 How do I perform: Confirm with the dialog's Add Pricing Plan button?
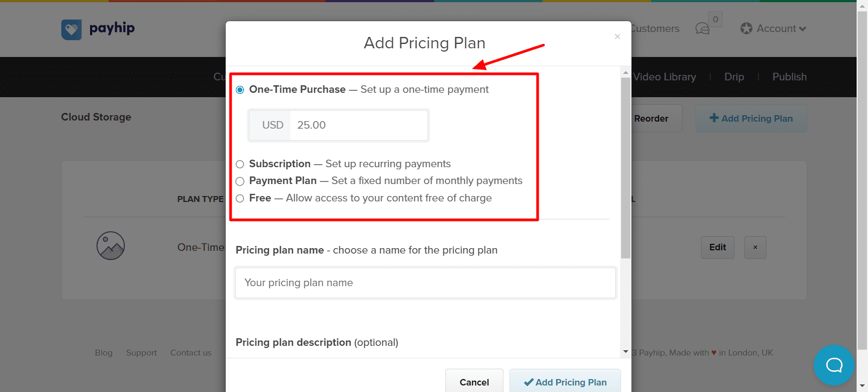click(565, 382)
